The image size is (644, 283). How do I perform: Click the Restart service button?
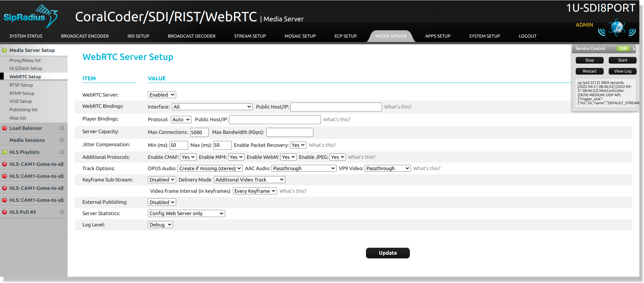tap(589, 71)
